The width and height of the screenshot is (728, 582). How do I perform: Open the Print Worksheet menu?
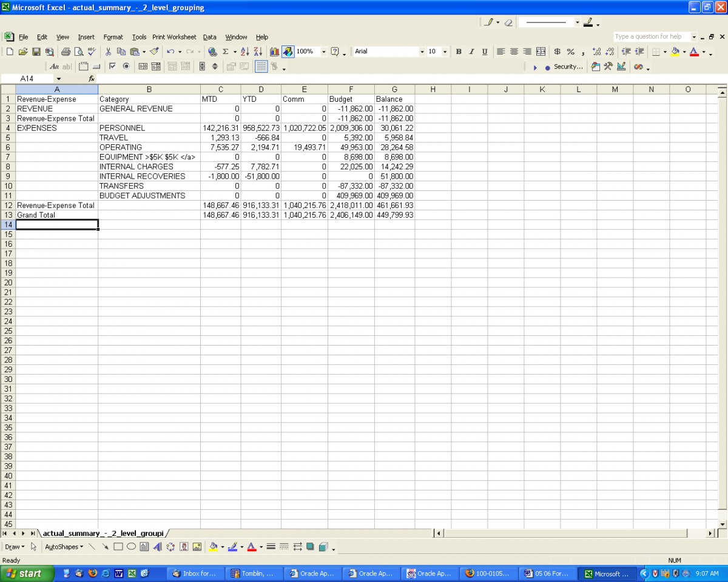pos(174,37)
